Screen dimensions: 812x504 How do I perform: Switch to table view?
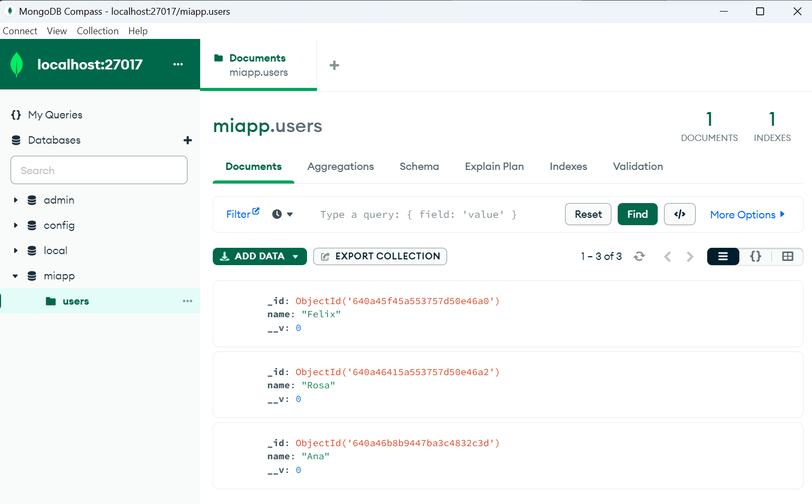tap(788, 256)
